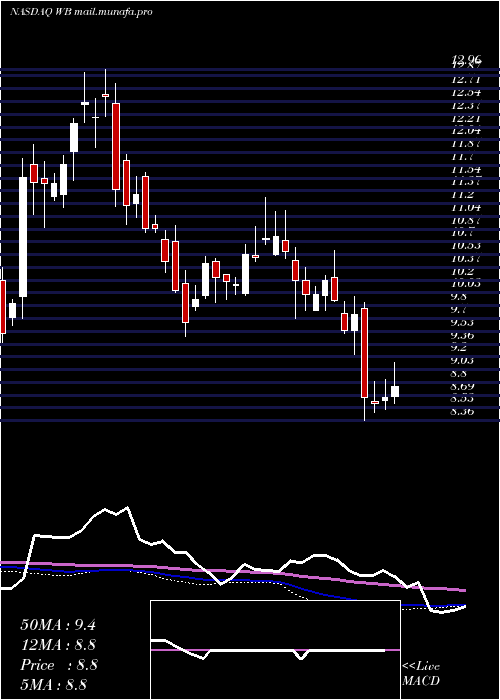
Task: Click the 12MA : 8.8 reading
Action: pos(58,645)
